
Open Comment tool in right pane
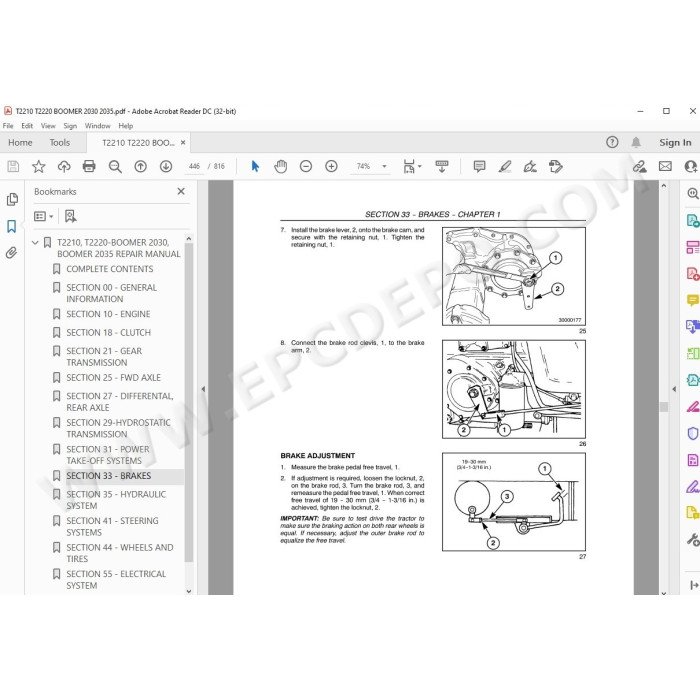(692, 300)
